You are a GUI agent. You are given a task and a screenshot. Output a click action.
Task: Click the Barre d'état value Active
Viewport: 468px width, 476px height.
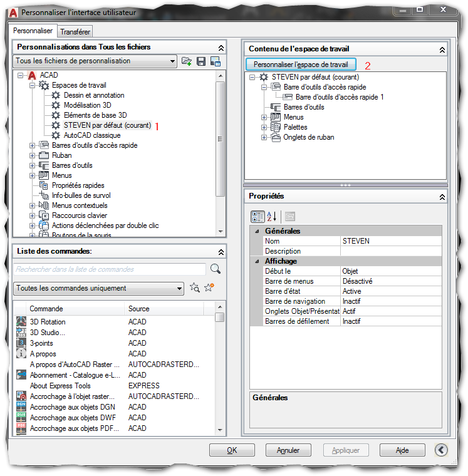[x=391, y=291]
